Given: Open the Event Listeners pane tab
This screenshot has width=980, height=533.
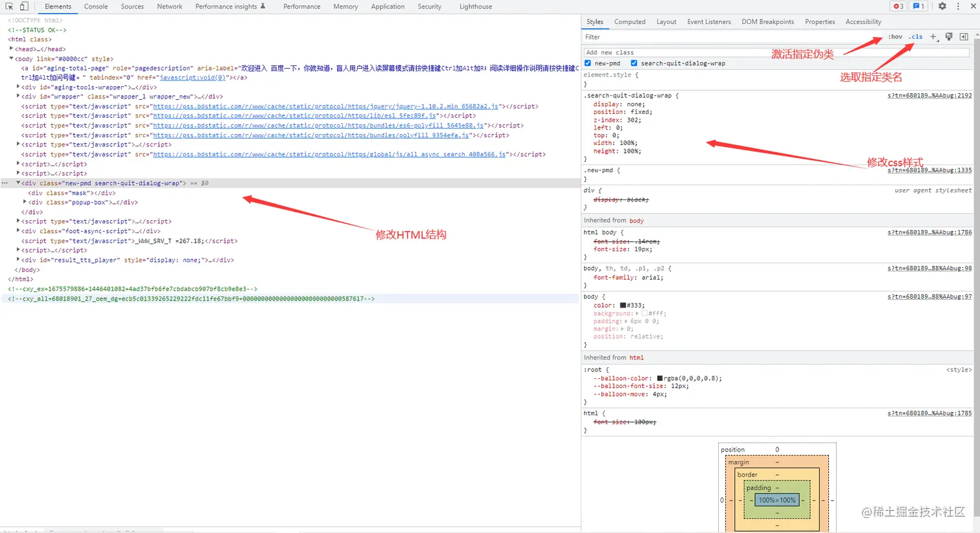Looking at the screenshot, I should 709,22.
